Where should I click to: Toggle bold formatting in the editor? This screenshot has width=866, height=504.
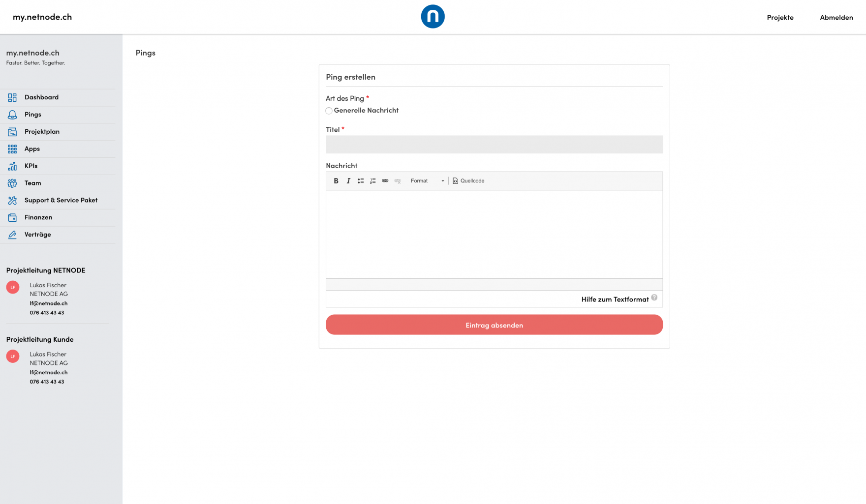(x=336, y=181)
